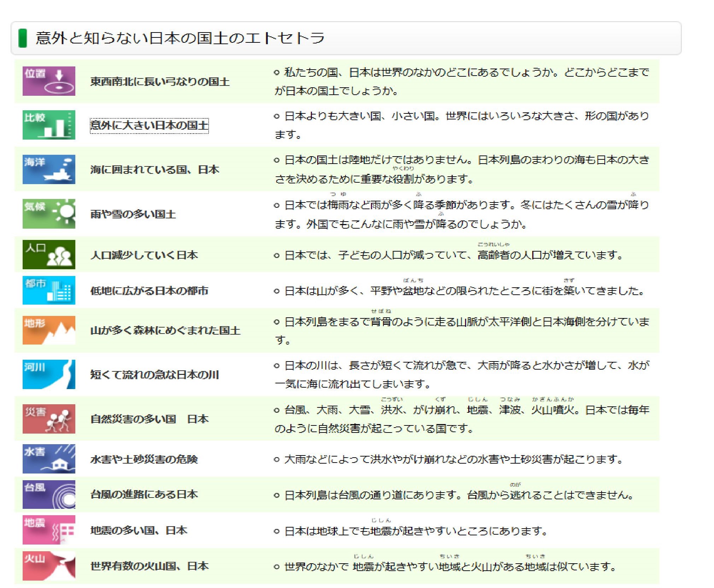Click the green 比較 bar chart icon
The image size is (714, 588).
tap(49, 125)
